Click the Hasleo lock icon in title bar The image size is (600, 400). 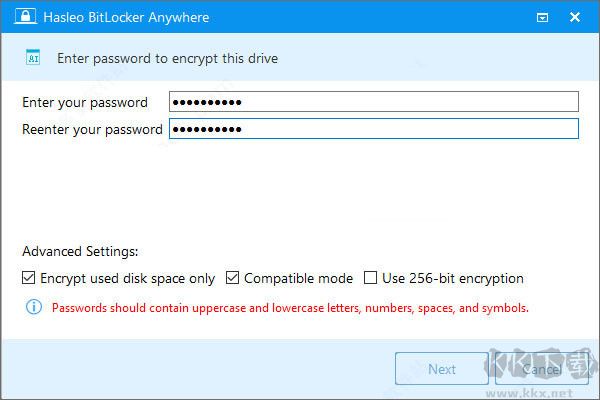point(17,17)
